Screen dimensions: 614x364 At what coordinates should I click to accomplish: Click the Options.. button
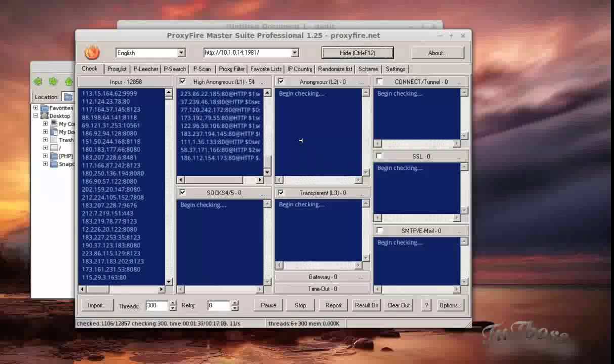(x=450, y=305)
